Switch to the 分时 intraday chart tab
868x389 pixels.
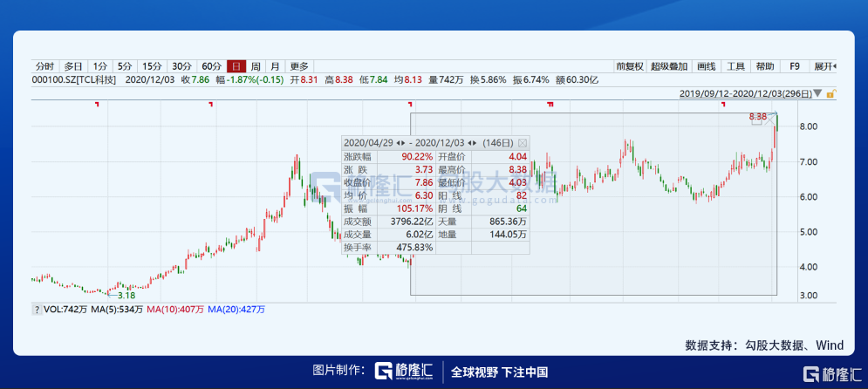point(44,66)
